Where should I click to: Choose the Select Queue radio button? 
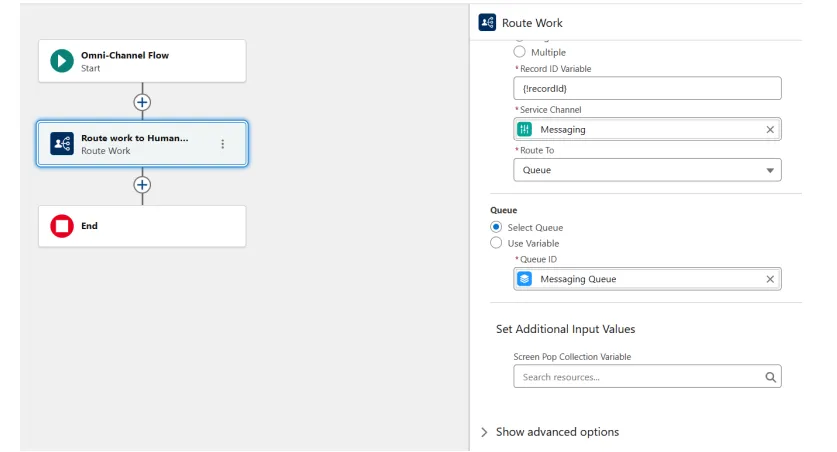pyautogui.click(x=496, y=227)
